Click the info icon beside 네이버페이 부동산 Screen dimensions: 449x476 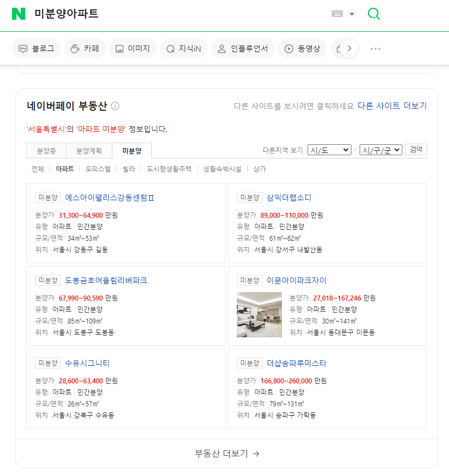click(115, 106)
